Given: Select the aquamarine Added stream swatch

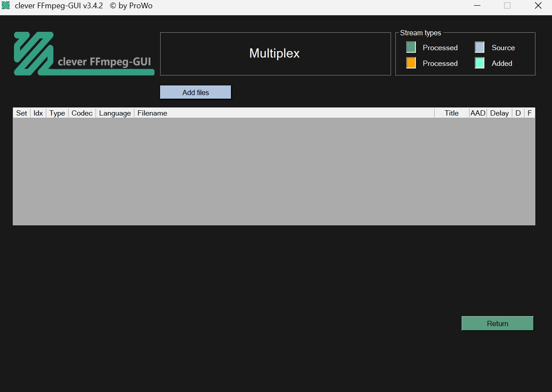Looking at the screenshot, I should 480,63.
